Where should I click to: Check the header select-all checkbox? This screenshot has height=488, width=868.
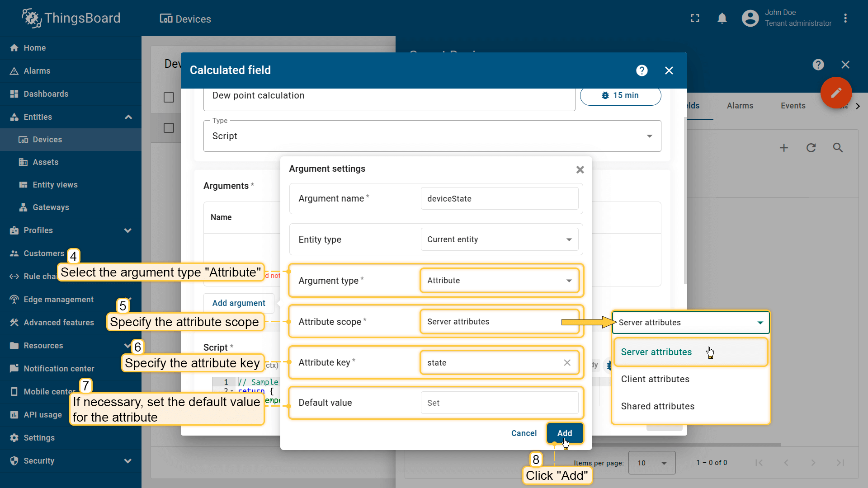169,97
